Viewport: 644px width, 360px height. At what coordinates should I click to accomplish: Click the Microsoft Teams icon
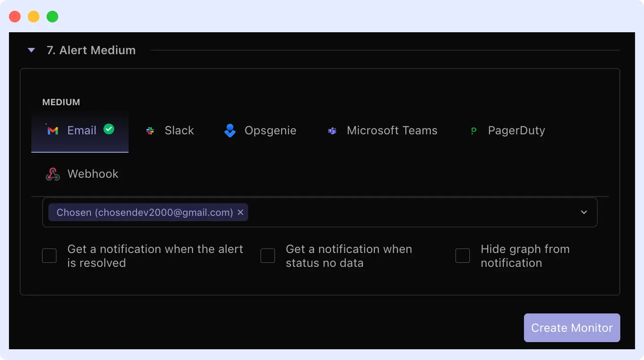(x=331, y=130)
